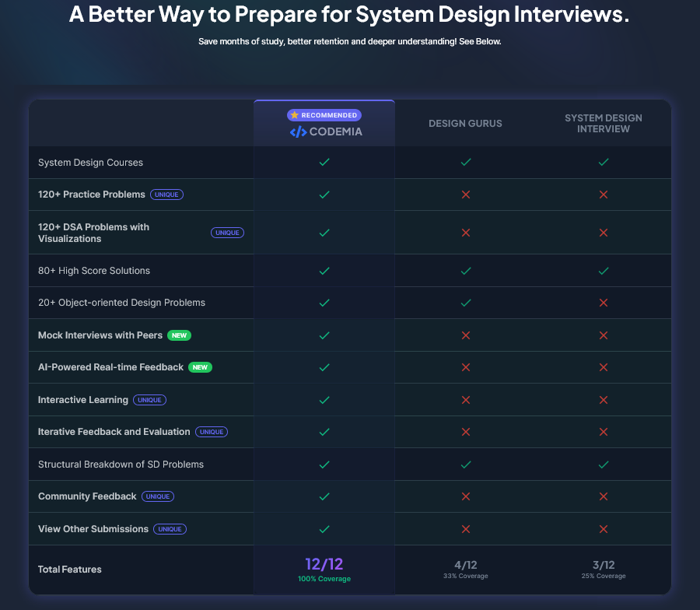Click Codemia checkmark for View Other Submissions
This screenshot has height=610, width=700.
[324, 529]
